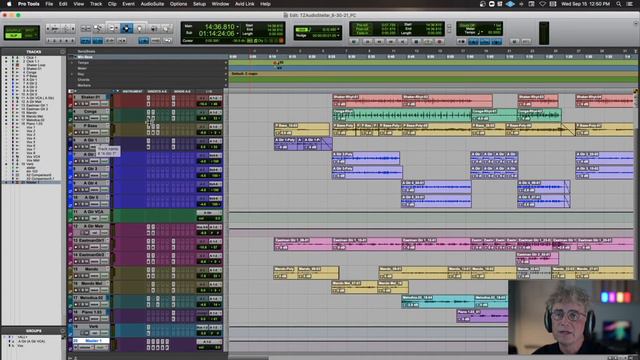Open the Tracks list popup menu icon
Image resolution: width=640 pixels, height=360 pixels.
(x=62, y=52)
